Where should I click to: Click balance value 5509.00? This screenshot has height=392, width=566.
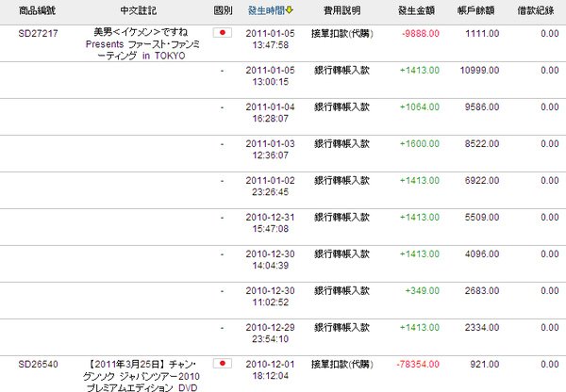[482, 218]
